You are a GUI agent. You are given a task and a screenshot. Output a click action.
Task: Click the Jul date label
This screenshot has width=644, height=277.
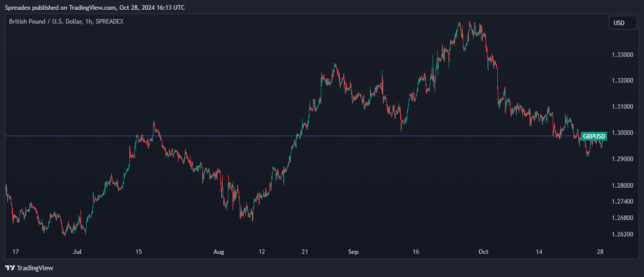tap(77, 252)
